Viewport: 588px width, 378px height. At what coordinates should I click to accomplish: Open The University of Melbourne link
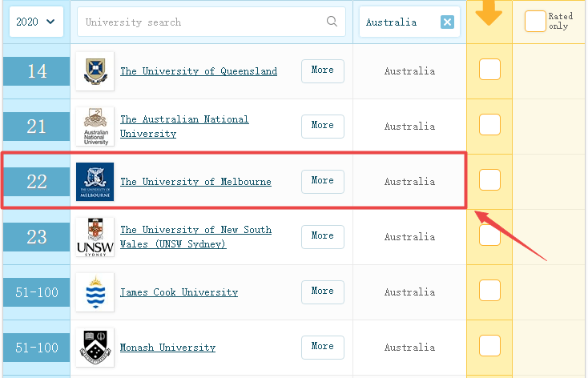pos(195,182)
